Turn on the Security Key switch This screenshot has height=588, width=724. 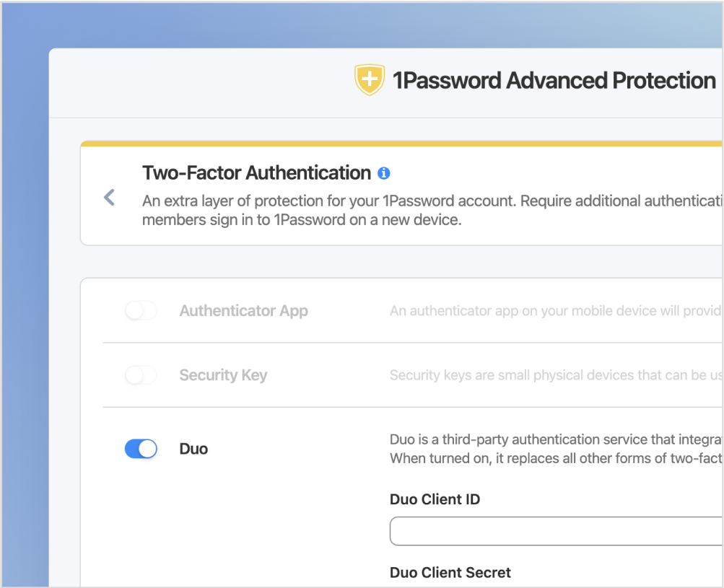(x=141, y=375)
